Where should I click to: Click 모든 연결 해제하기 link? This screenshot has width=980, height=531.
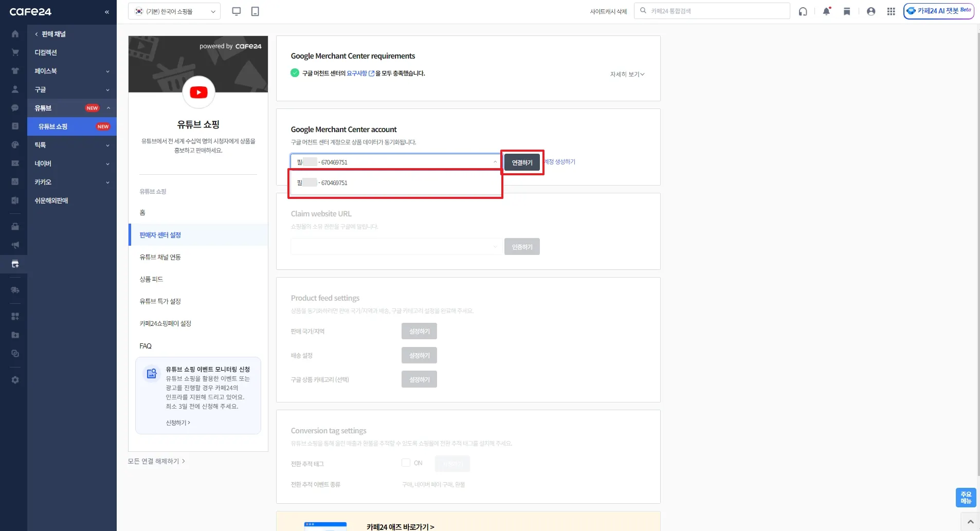pyautogui.click(x=156, y=461)
